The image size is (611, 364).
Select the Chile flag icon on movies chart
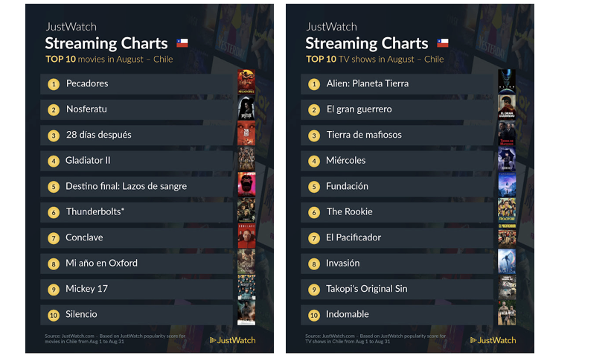click(182, 43)
